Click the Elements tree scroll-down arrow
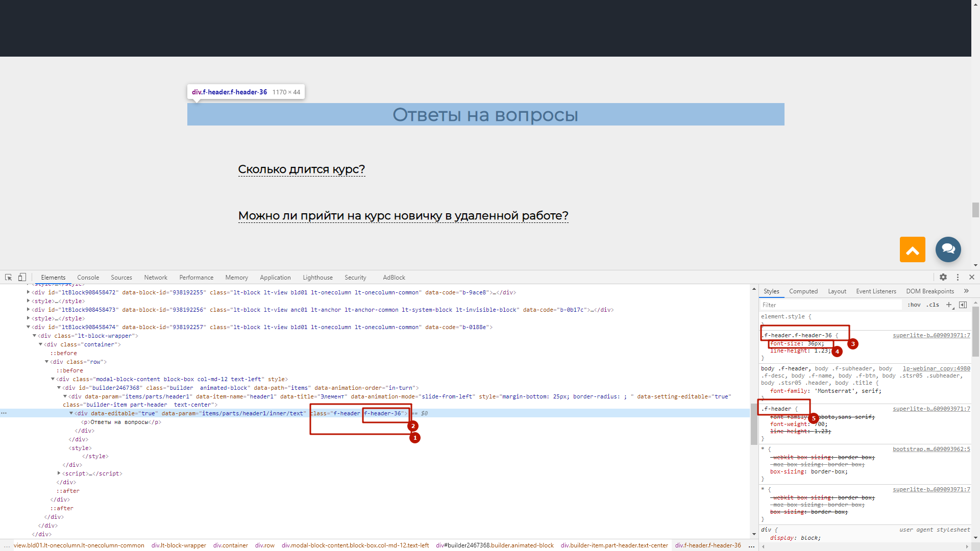The width and height of the screenshot is (980, 551). coord(754,534)
